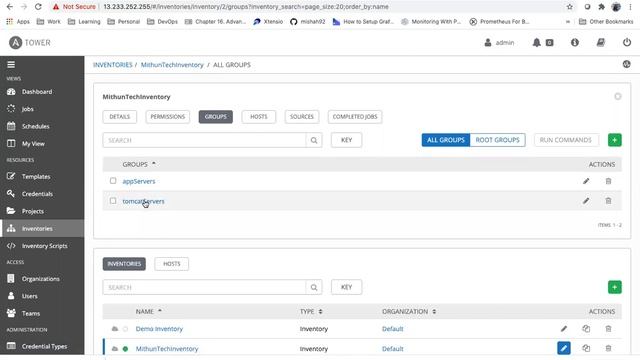Open MithunTechInventory breadcrumb link
Viewport: 640px width, 360px height.
coord(172,65)
